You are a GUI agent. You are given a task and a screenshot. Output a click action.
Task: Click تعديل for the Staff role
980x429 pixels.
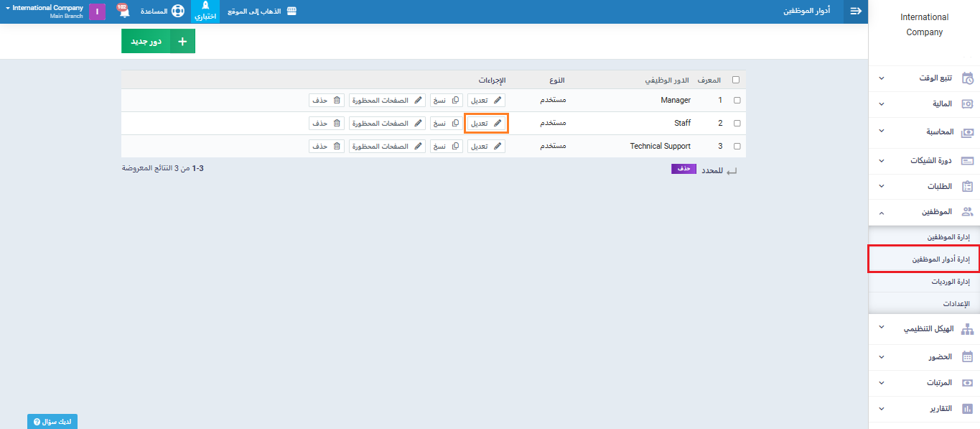(x=487, y=124)
